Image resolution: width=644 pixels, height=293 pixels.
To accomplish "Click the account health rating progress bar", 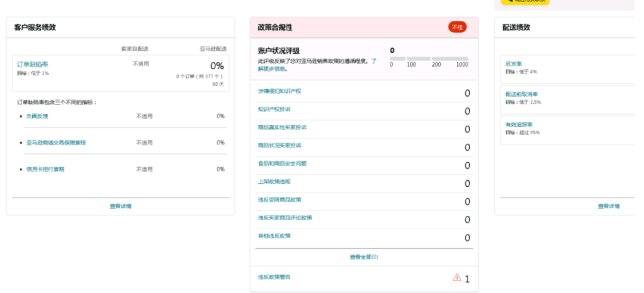I will (x=429, y=58).
